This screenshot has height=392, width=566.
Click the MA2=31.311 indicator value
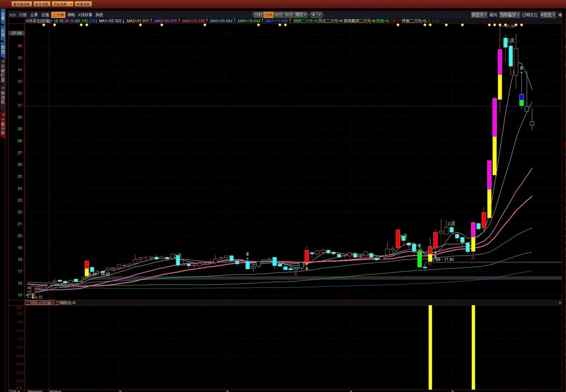click(138, 21)
